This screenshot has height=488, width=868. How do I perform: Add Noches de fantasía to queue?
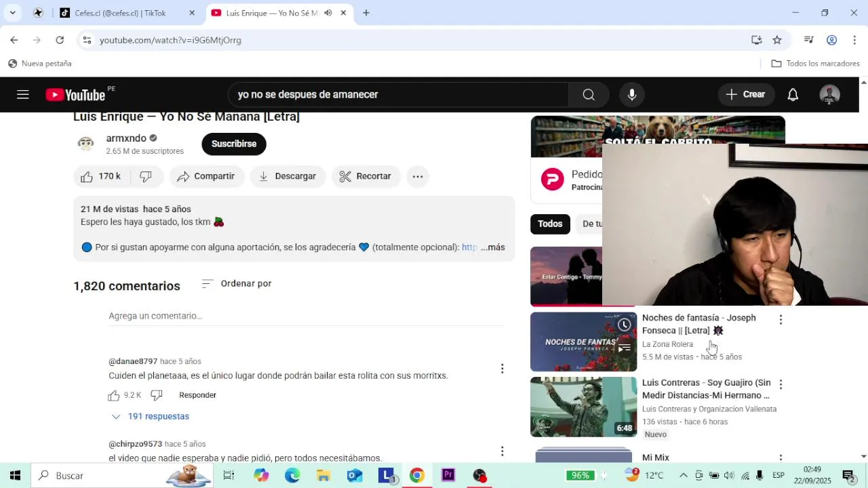[x=624, y=348]
